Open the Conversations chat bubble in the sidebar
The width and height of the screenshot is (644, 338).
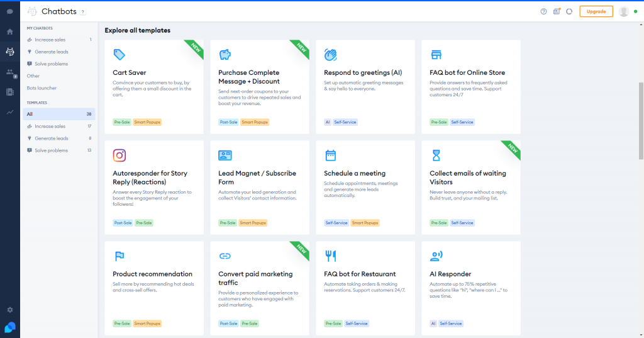[x=9, y=11]
